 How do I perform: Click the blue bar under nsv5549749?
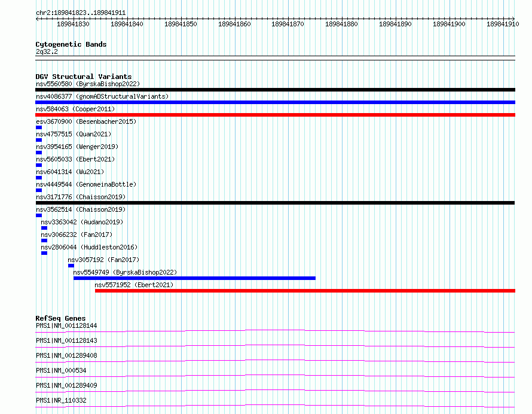(194, 278)
